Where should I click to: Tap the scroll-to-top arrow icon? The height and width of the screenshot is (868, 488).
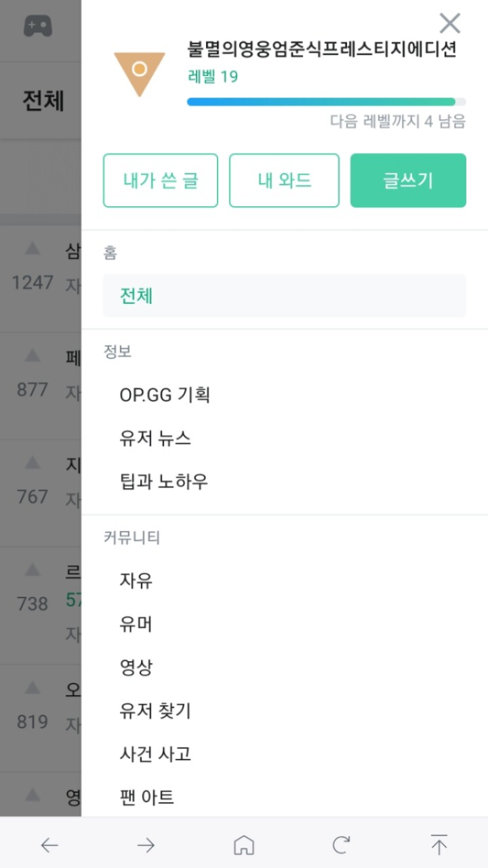439,845
